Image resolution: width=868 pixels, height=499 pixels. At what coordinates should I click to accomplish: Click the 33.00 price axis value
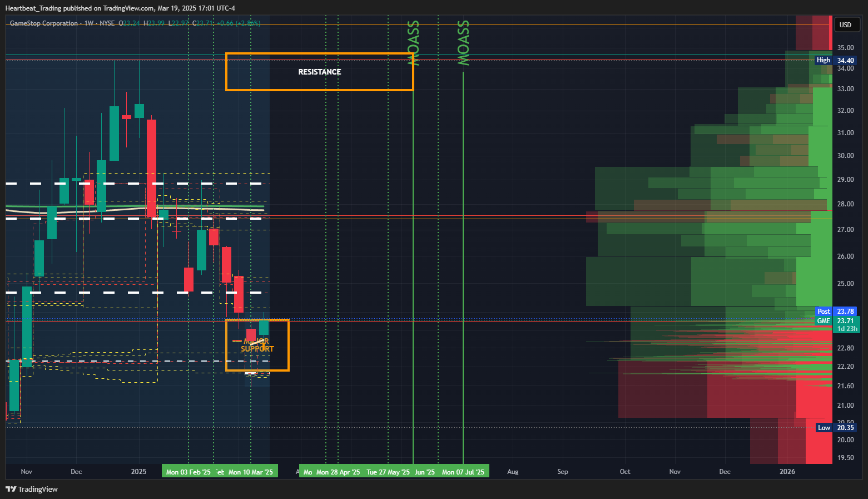(x=845, y=89)
